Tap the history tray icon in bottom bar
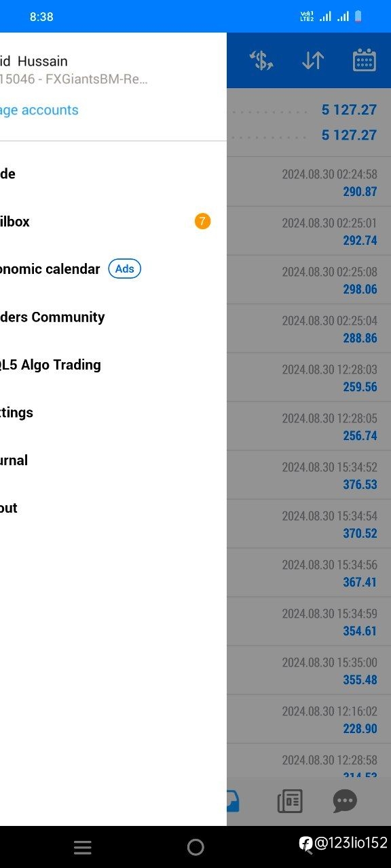Image resolution: width=391 pixels, height=868 pixels. (233, 802)
